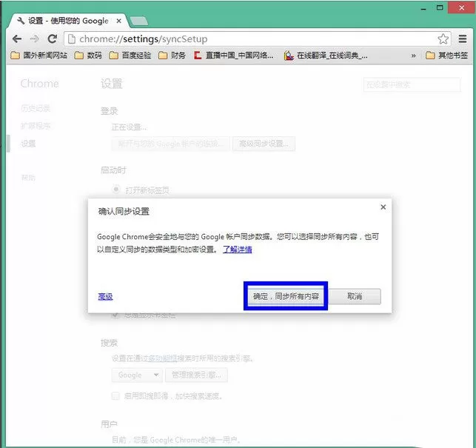
Task: Bookmark this page with the star icon
Action: [x=443, y=39]
